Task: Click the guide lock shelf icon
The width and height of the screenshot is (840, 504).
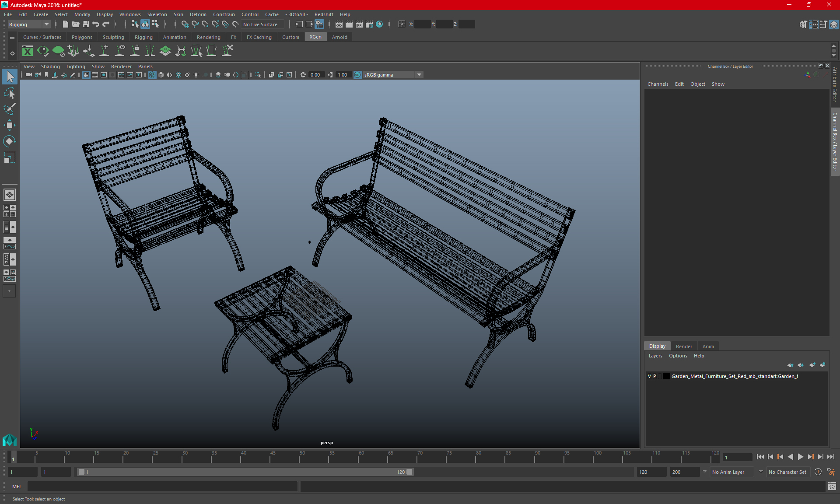Action: 135,51
